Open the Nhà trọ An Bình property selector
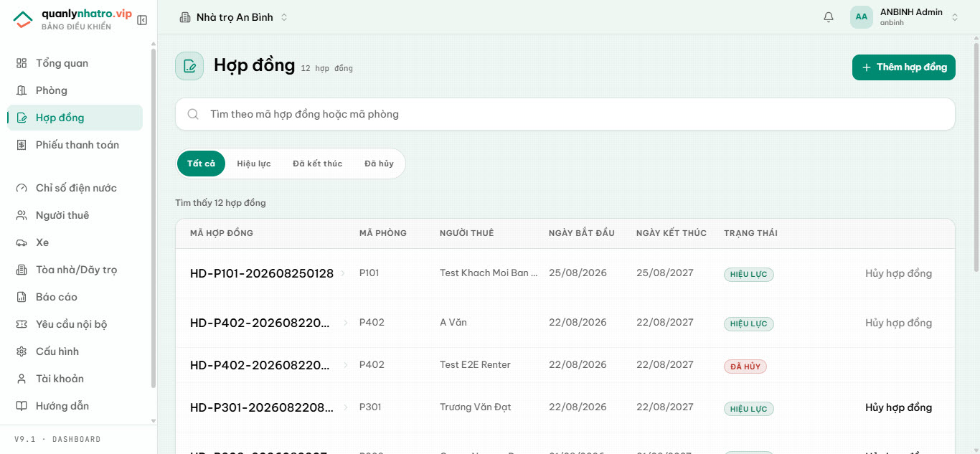 click(233, 17)
